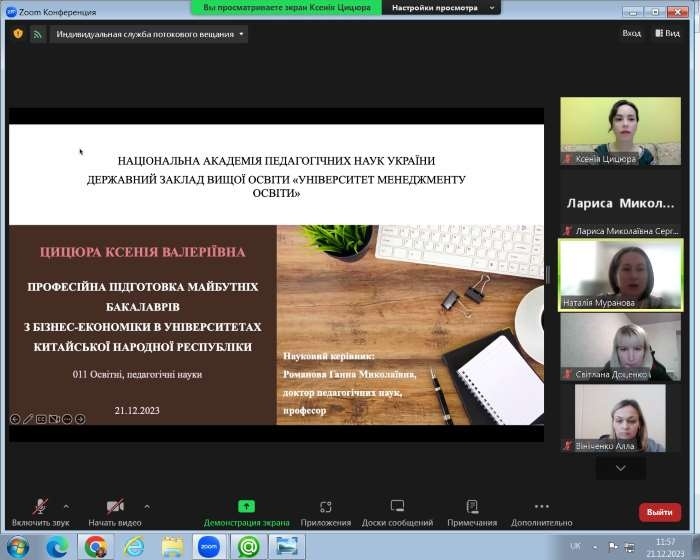Start camera with Начать видео

coord(115,507)
